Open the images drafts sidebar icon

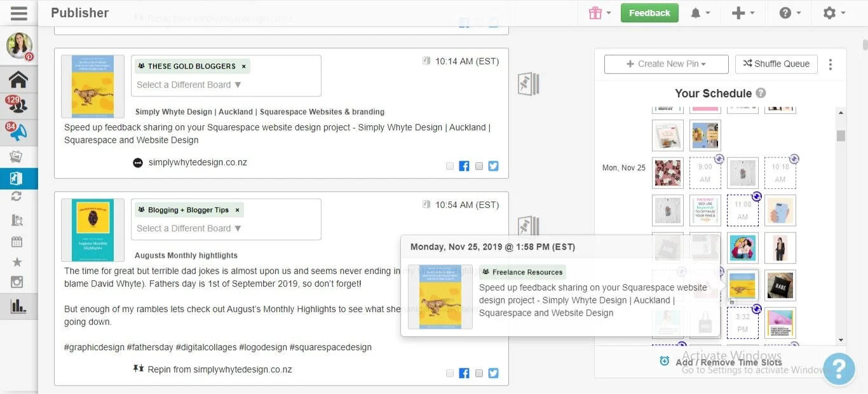17,157
